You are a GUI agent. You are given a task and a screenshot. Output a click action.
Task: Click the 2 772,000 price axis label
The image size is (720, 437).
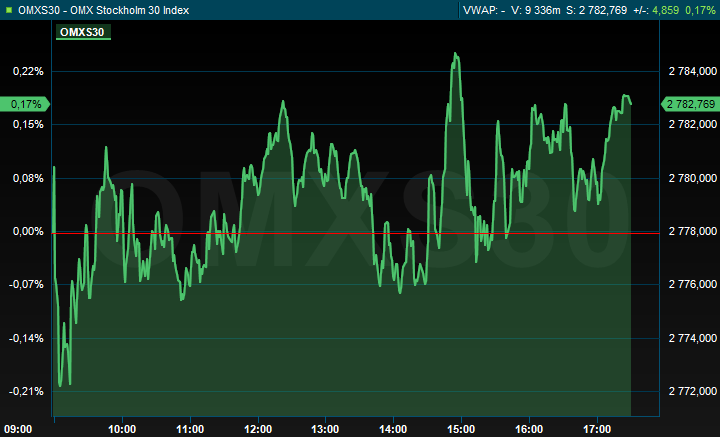point(691,391)
